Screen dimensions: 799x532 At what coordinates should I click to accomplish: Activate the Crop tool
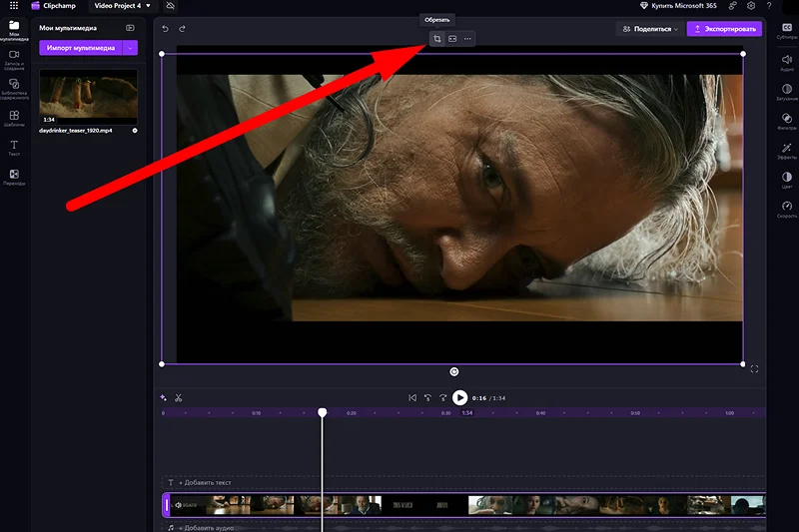(x=437, y=39)
